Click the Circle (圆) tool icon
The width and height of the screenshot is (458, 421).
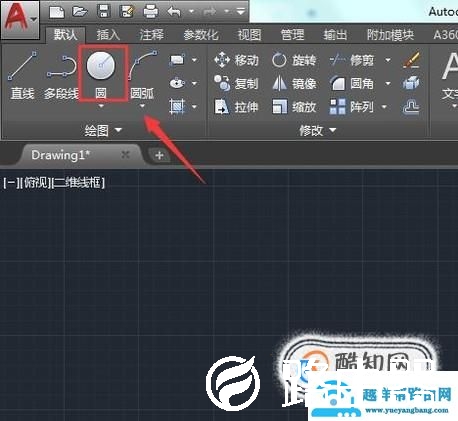pos(101,65)
